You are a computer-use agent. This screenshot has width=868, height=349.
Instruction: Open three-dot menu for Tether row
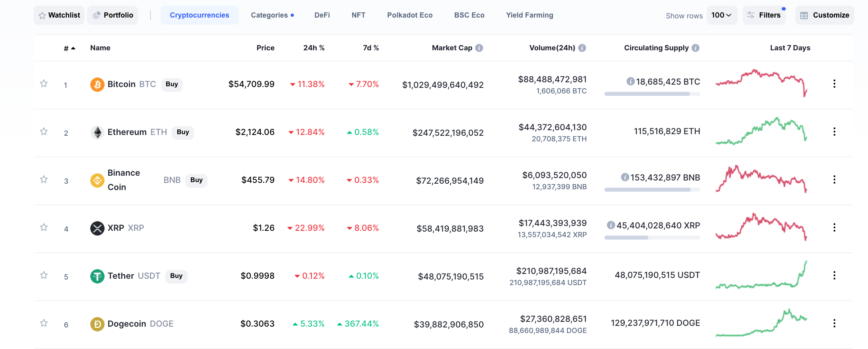tap(834, 275)
